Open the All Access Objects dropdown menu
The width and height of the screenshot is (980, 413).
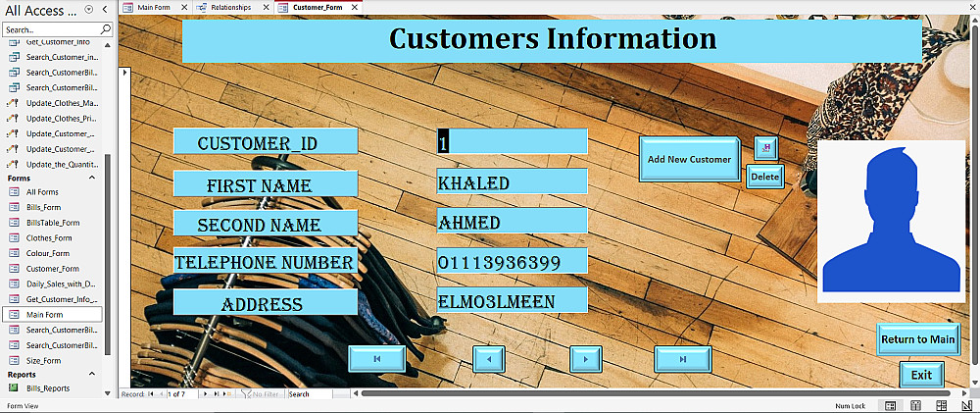89,10
